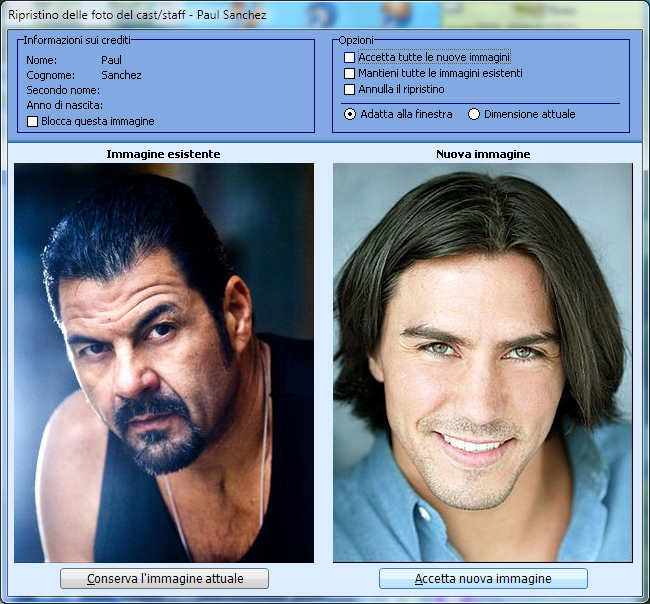Click the 'Immagine esistente' heading
This screenshot has width=650, height=604.
163,154
